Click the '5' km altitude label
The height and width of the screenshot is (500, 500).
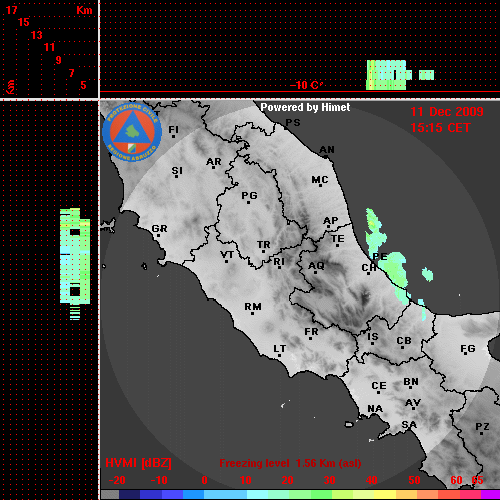coord(83,85)
